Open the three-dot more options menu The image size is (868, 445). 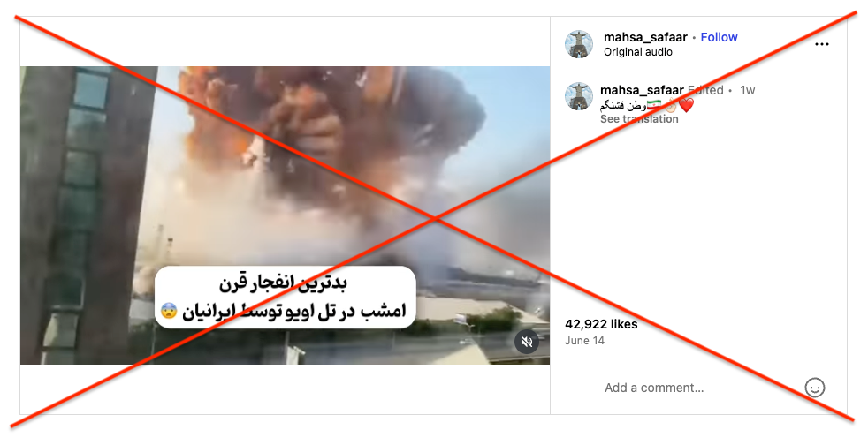[822, 44]
